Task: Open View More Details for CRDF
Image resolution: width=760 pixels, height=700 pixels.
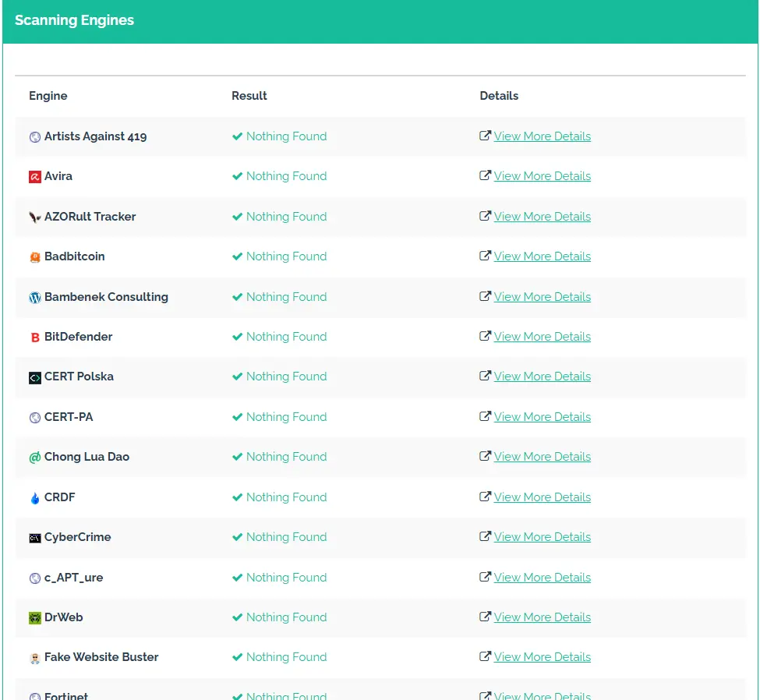Action: coord(543,497)
